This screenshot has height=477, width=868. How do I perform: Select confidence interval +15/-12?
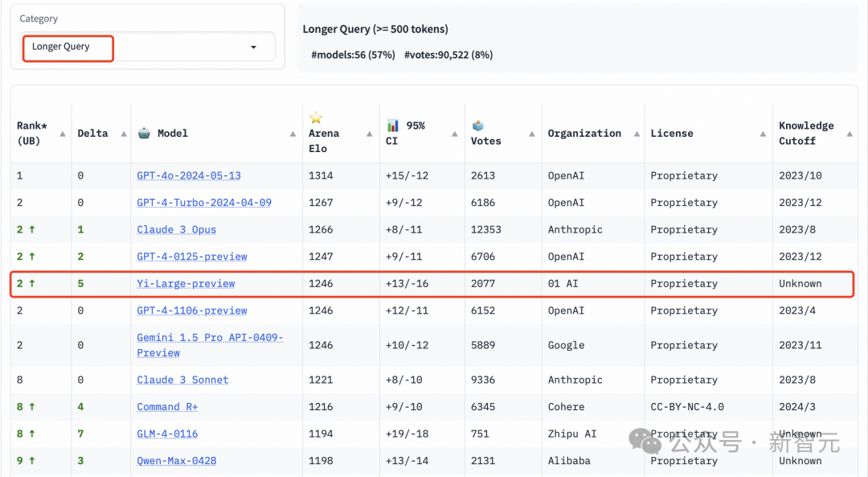[407, 175]
